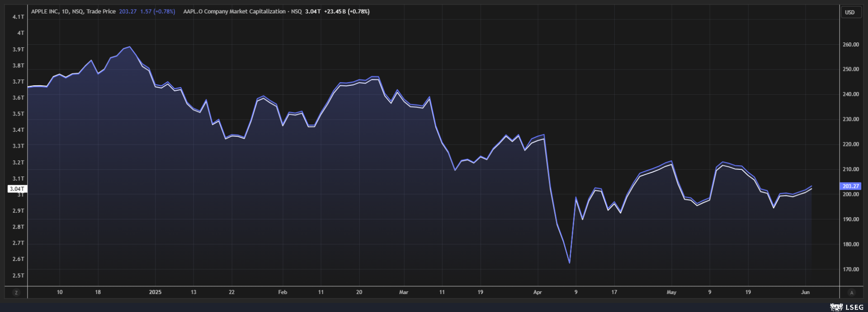Click the 260.00 label on the price axis
Image resolution: width=868 pixels, height=312 pixels.
point(851,45)
